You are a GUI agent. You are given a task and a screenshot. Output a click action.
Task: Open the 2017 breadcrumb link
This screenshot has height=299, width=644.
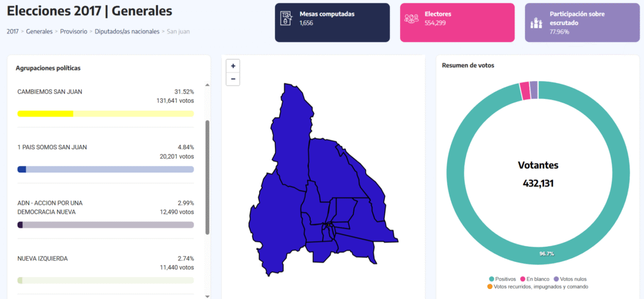13,31
